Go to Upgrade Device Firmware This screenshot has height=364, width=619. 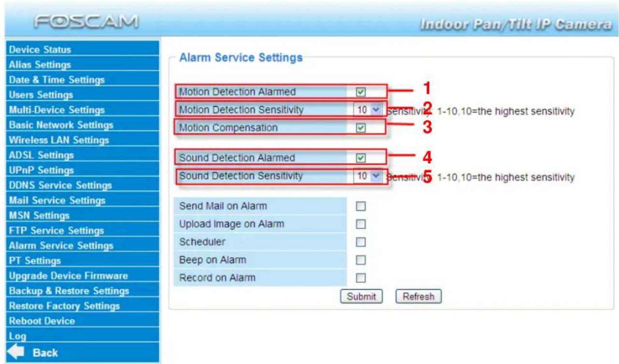point(82,276)
